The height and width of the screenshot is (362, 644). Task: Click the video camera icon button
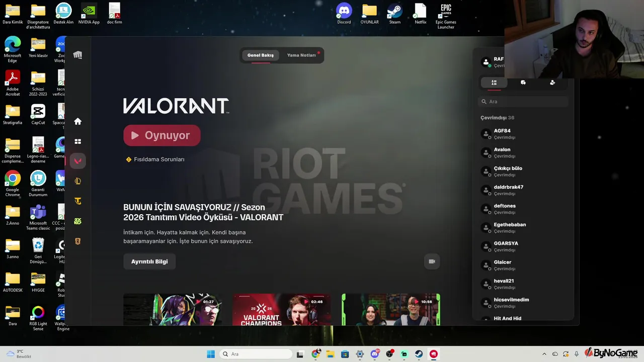[x=432, y=261]
